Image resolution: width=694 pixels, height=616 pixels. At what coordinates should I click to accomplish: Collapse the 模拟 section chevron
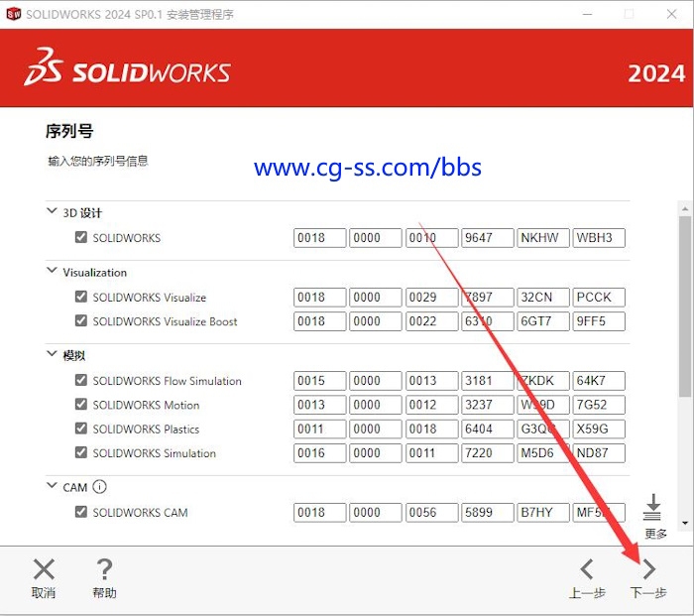[52, 354]
